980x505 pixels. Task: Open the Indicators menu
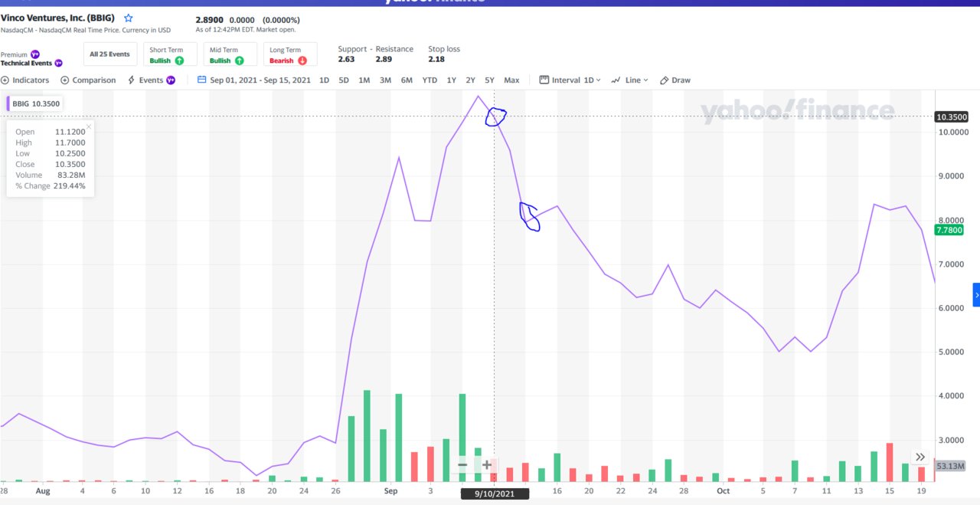point(25,80)
